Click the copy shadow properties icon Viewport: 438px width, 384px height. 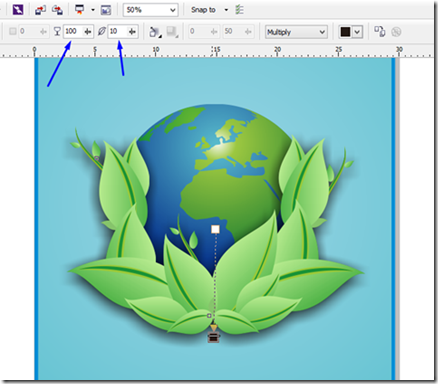(380, 32)
